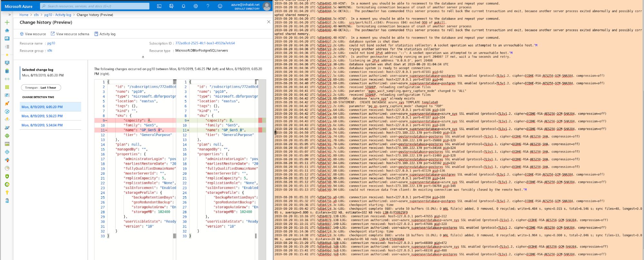
Task: Collapse the essentials section double-up chevron
Action: [x=143, y=57]
